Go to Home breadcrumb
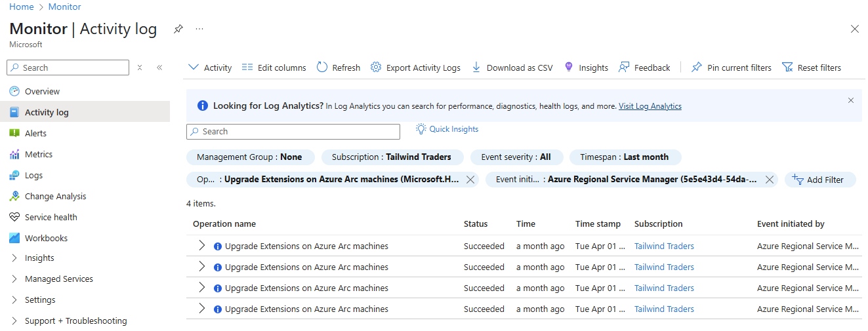Viewport: 868px width, 331px height. (x=22, y=7)
